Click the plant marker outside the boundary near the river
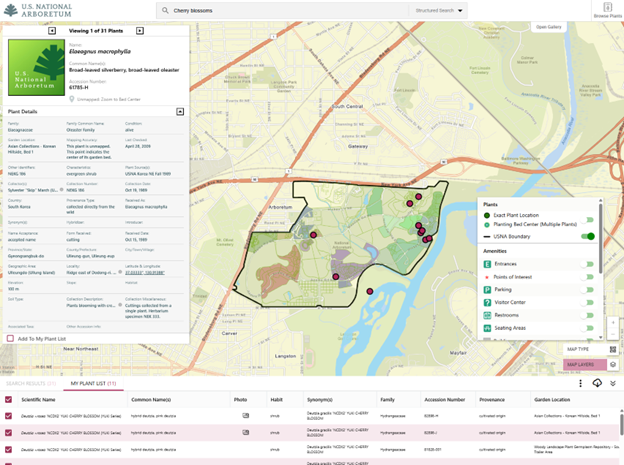The height and width of the screenshot is (465, 624). [370, 291]
